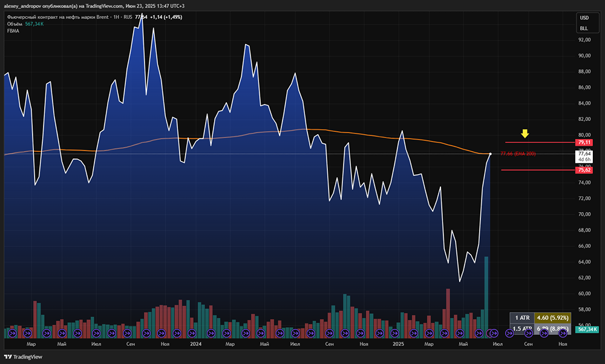605x364 pixels.
Task: Open the rollover marker above the 2025 label
Action: [394, 333]
